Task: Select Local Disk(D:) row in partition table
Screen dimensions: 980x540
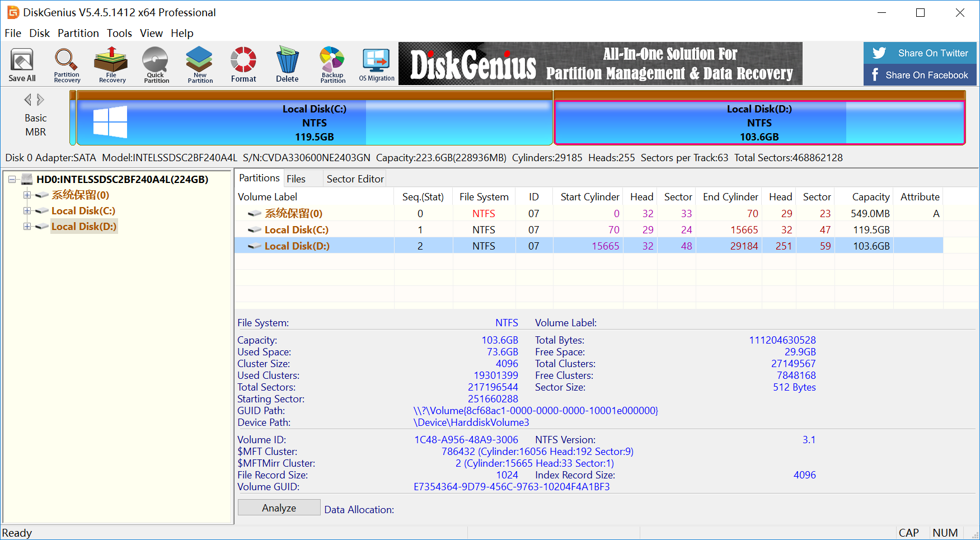Action: tap(589, 246)
